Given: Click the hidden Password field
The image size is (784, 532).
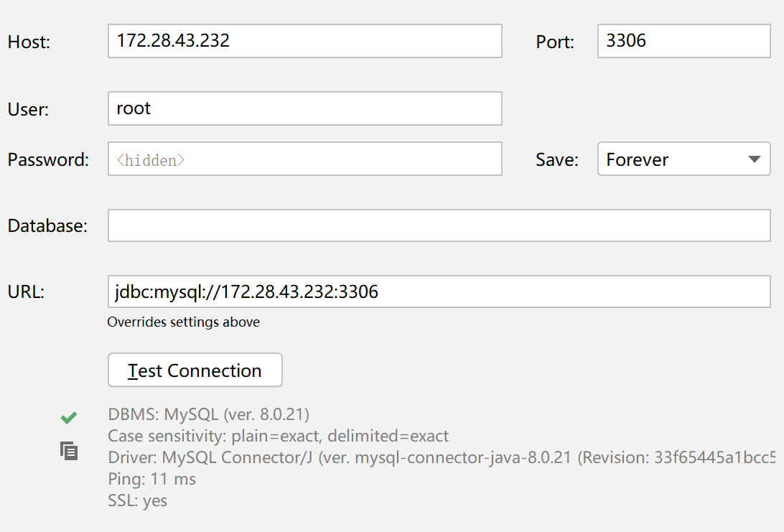Looking at the screenshot, I should coord(304,159).
